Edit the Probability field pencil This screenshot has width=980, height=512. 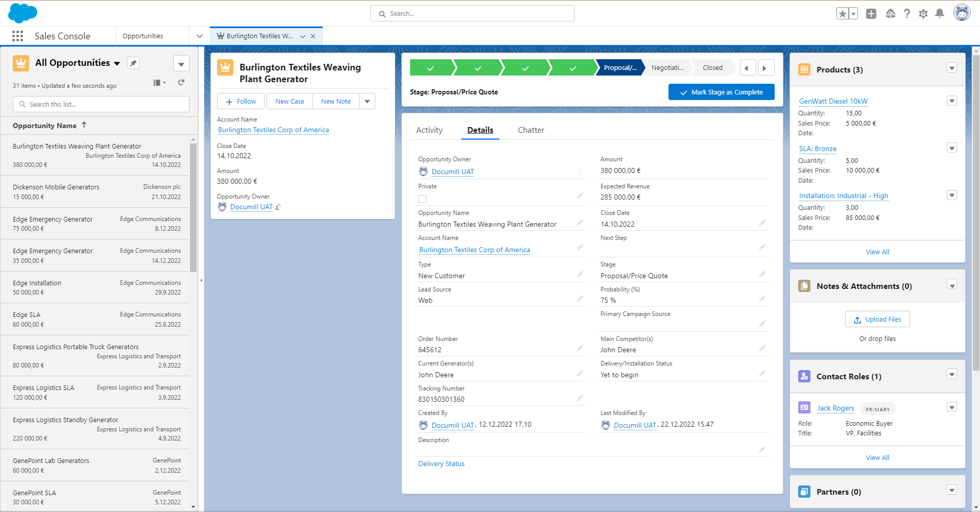762,299
